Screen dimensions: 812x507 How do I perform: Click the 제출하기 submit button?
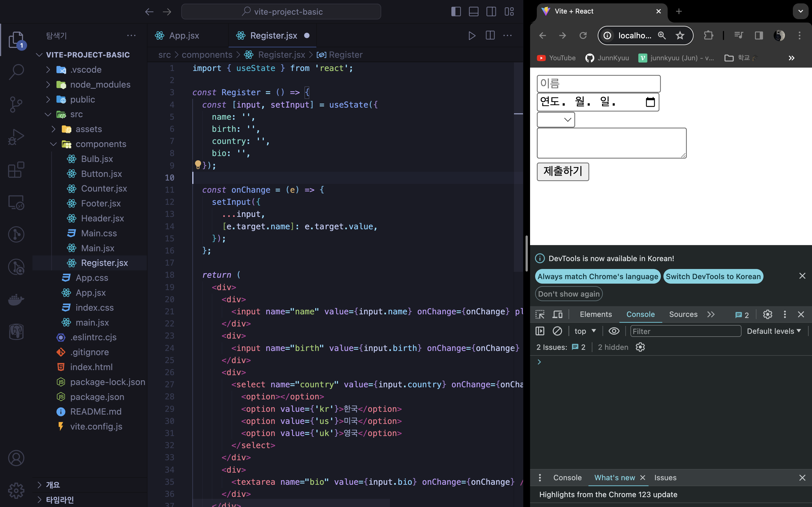point(563,171)
